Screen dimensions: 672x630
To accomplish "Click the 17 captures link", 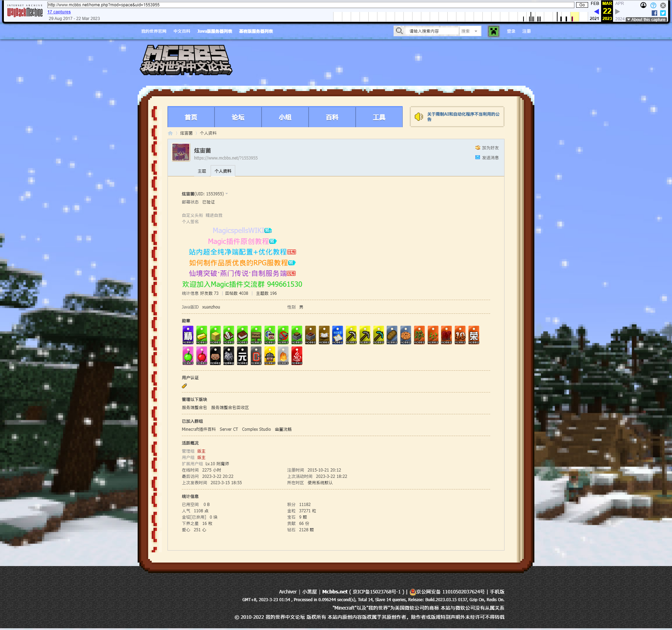I will point(59,12).
